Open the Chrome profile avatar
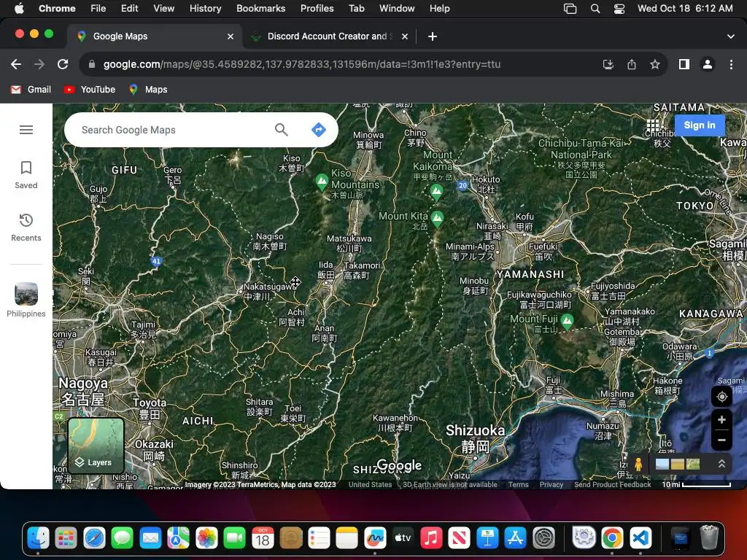 point(708,64)
